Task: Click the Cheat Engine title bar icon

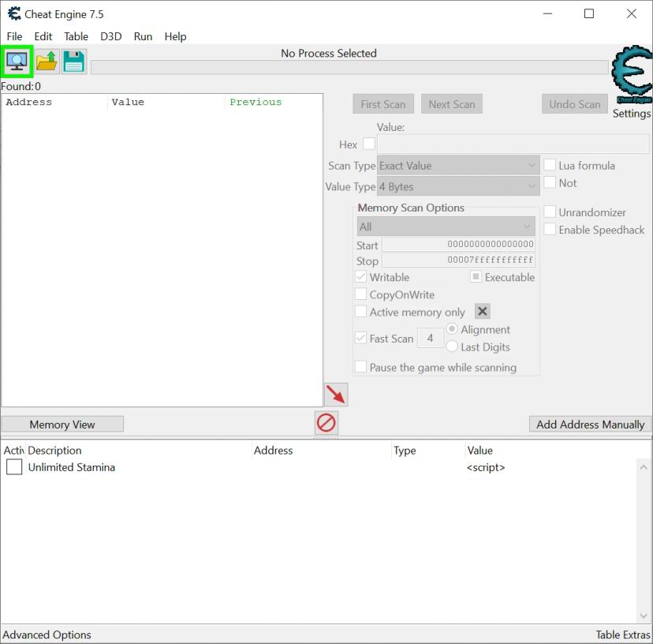Action: (x=14, y=13)
